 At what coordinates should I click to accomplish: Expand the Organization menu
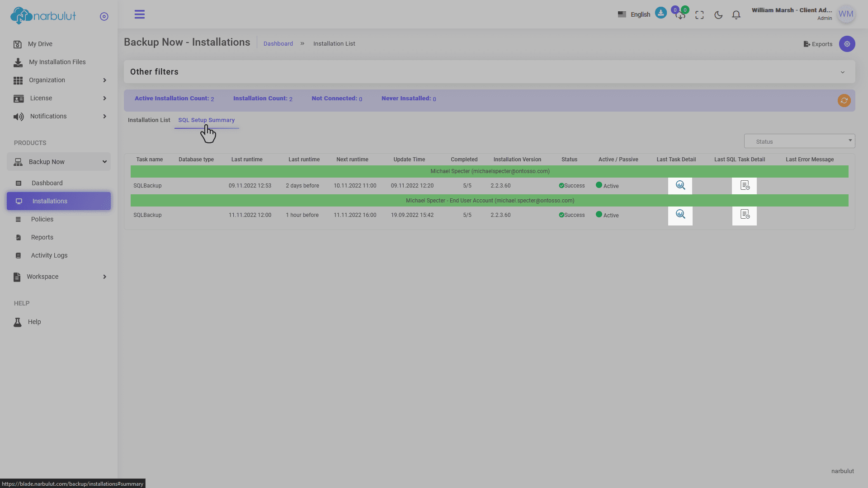[59, 80]
